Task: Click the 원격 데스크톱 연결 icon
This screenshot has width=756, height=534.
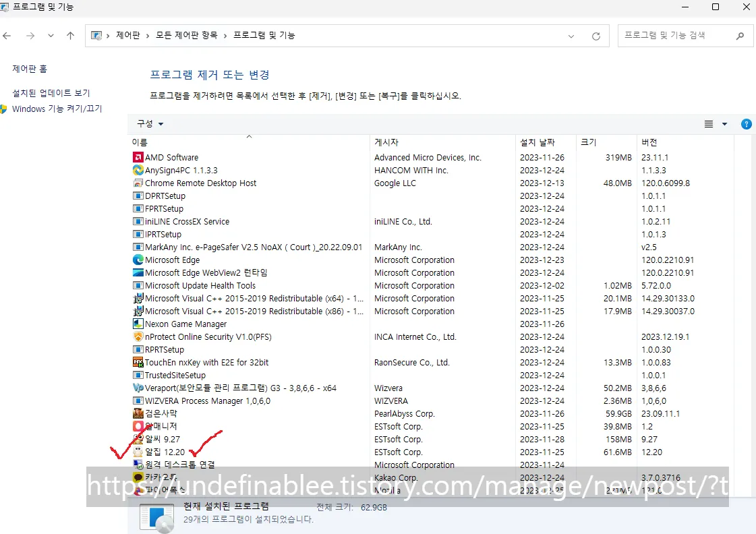Action: coord(138,465)
